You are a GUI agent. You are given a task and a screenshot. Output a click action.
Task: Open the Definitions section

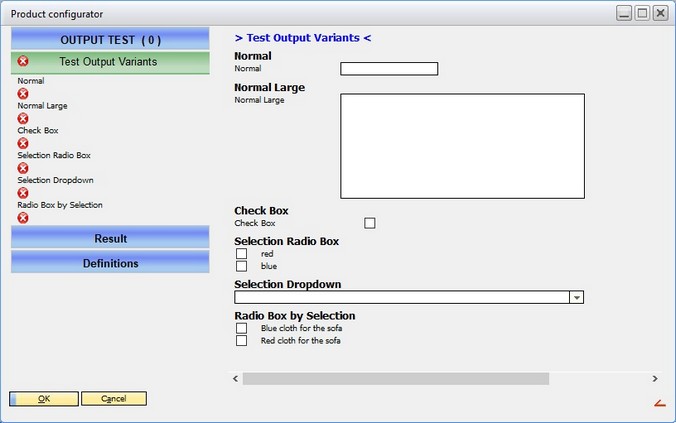pyautogui.click(x=110, y=263)
